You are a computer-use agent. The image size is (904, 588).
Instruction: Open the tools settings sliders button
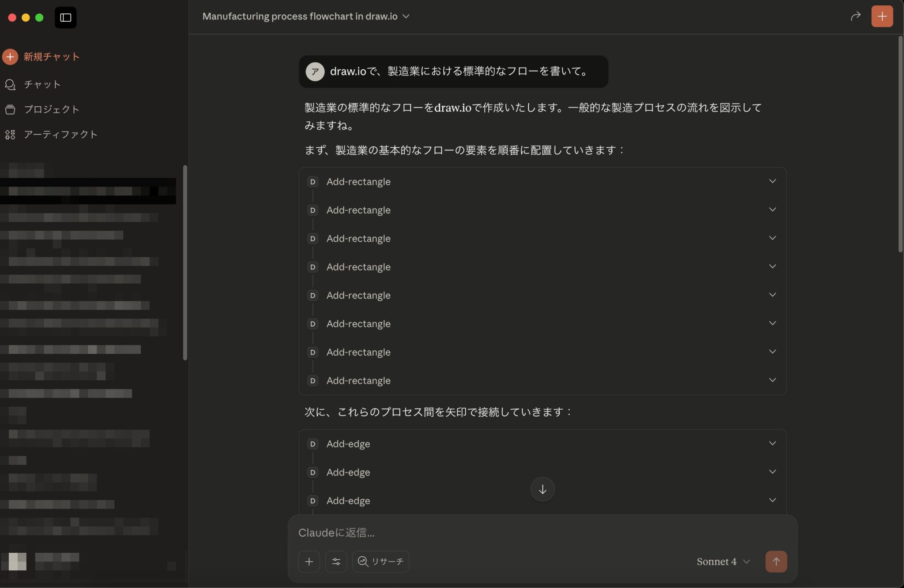point(336,562)
